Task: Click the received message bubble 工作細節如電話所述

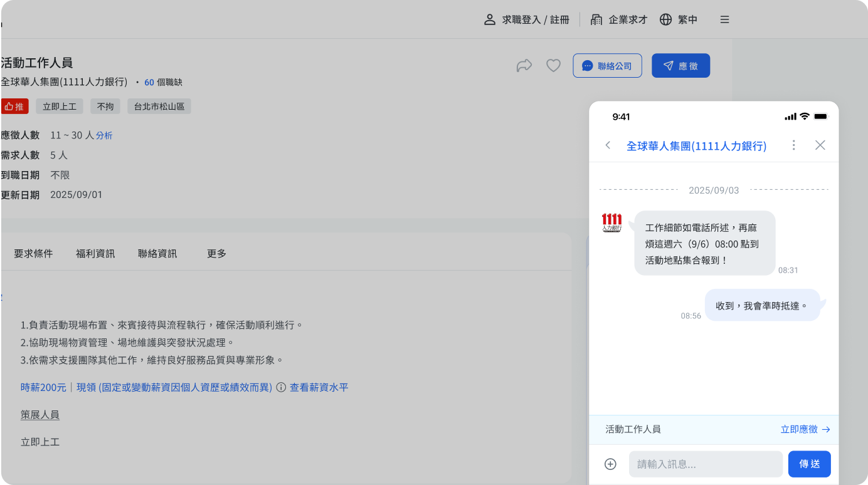Action: coord(705,243)
